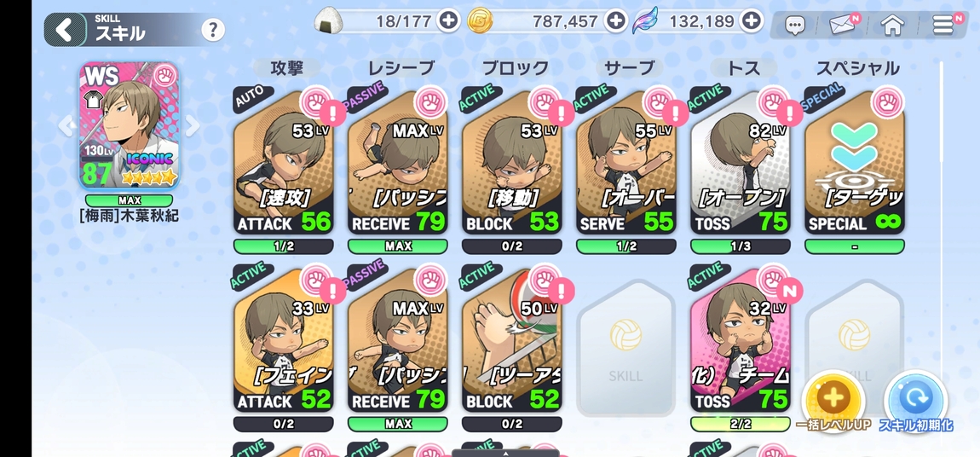
Task: Add more rice ball stamina
Action: 449,21
